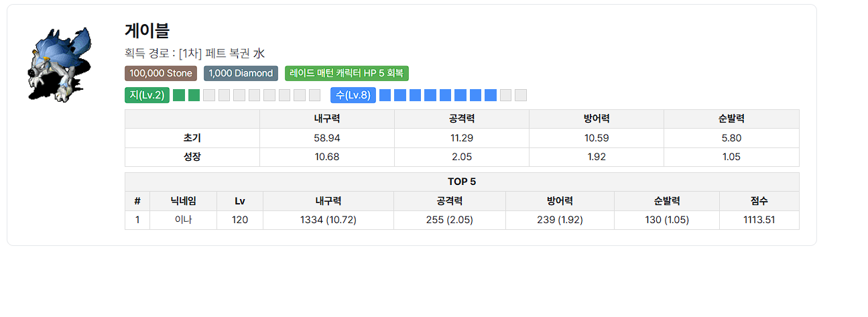The height and width of the screenshot is (317, 868).
Task: Click the last blue water level square
Action: [x=491, y=95]
